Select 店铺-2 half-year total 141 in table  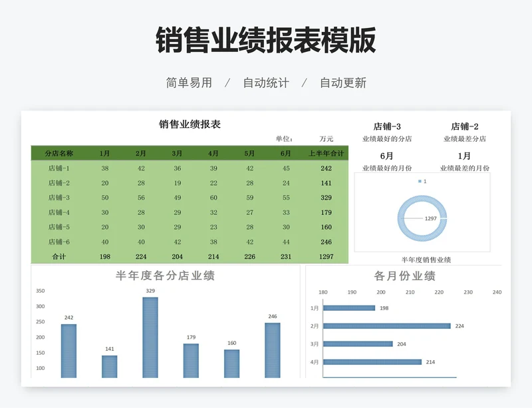pyautogui.click(x=326, y=183)
